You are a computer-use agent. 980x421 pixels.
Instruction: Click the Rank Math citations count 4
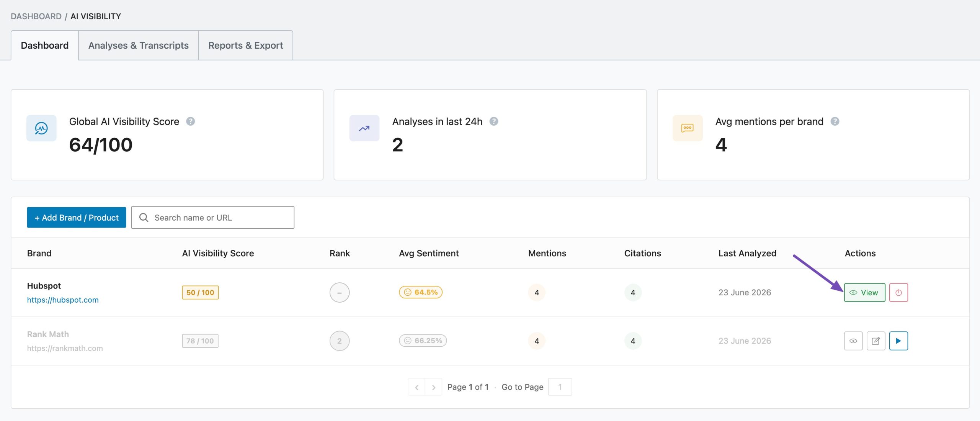pos(633,341)
